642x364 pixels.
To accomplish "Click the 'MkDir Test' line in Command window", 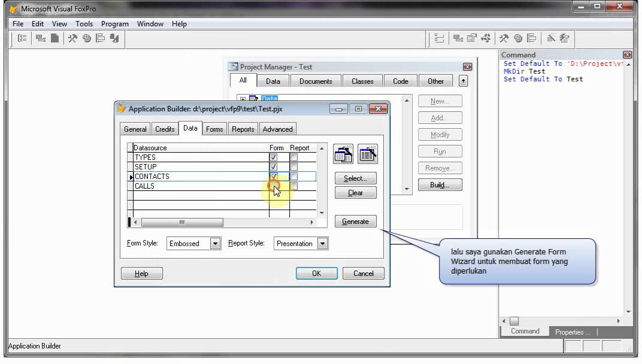I will point(524,71).
